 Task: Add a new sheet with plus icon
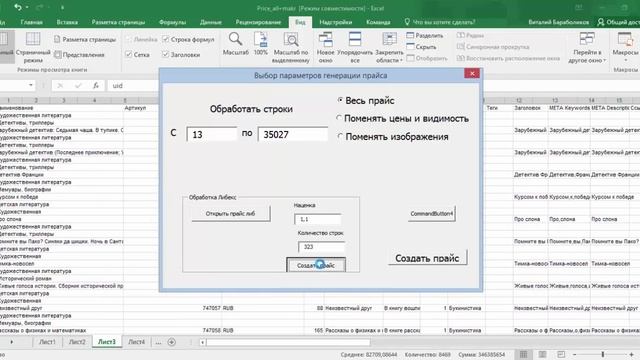[172, 342]
